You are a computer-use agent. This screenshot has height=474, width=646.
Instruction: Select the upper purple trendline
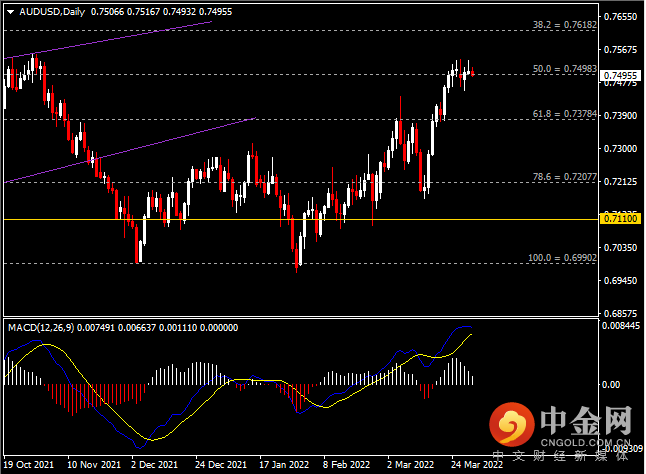point(108,40)
